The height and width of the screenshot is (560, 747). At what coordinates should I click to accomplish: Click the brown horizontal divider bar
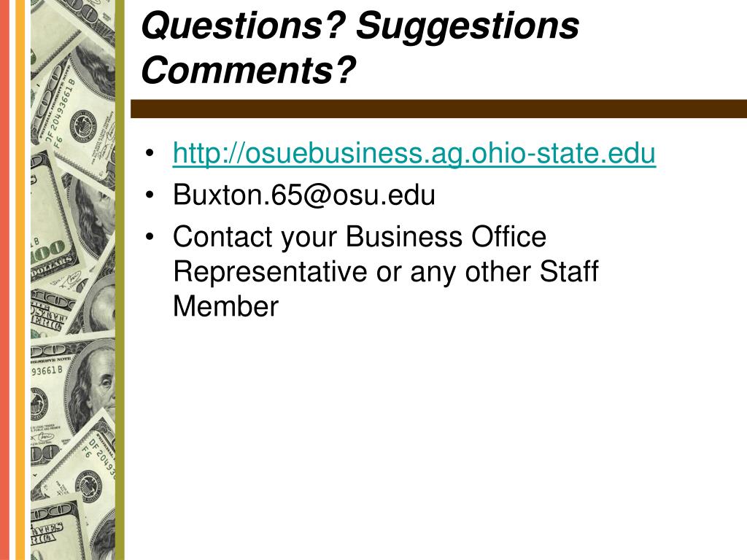(x=438, y=109)
